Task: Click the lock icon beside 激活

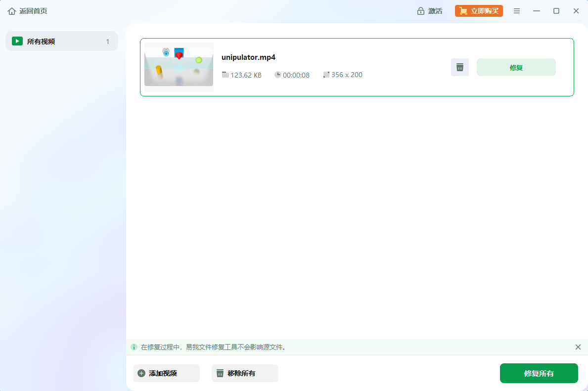Action: 421,11
